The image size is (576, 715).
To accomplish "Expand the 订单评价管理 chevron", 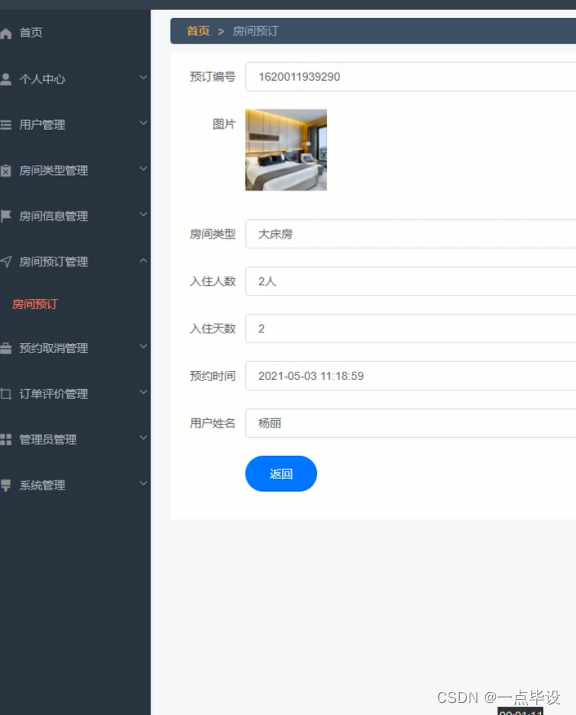I will 143,392.
